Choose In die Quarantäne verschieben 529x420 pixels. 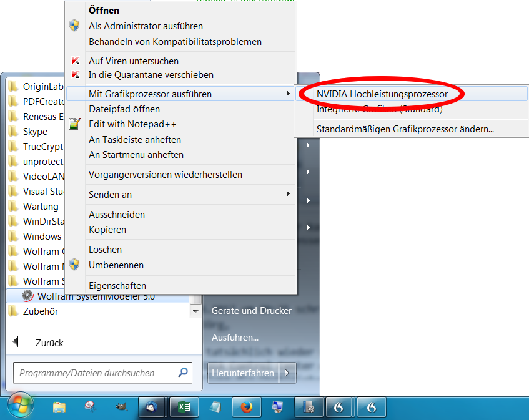pos(151,75)
